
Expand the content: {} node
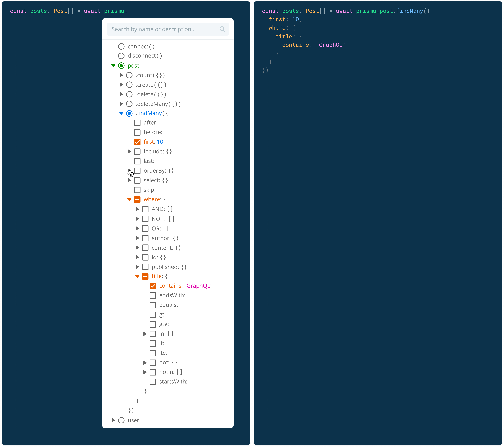(x=137, y=248)
